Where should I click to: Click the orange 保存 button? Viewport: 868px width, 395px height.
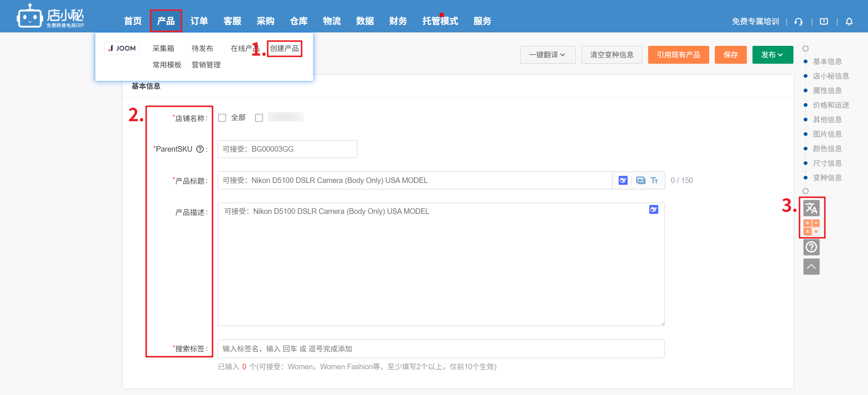pyautogui.click(x=730, y=55)
